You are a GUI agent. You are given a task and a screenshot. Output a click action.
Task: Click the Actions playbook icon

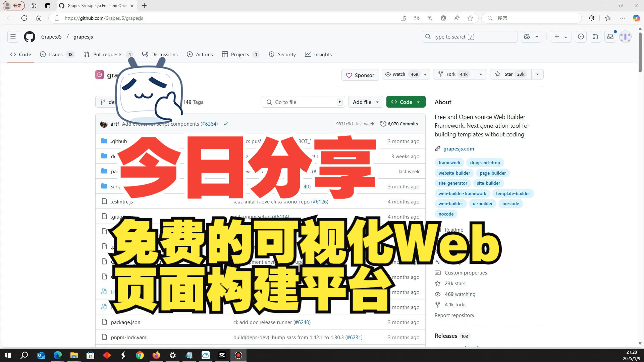tap(190, 54)
